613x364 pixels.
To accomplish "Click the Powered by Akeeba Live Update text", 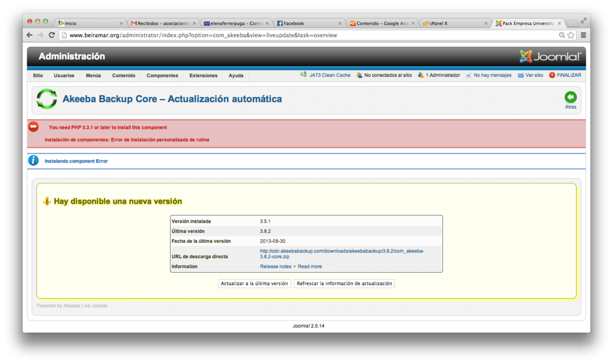I will (x=72, y=306).
